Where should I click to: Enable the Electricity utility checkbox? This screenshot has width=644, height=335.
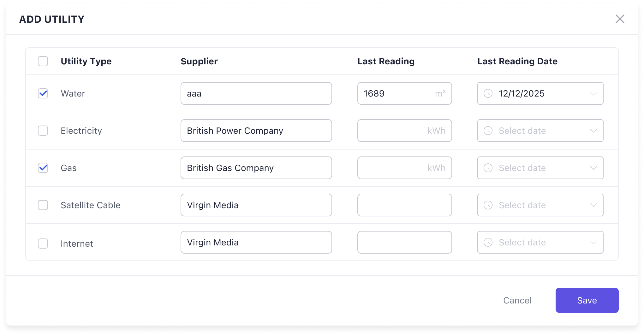point(43,131)
